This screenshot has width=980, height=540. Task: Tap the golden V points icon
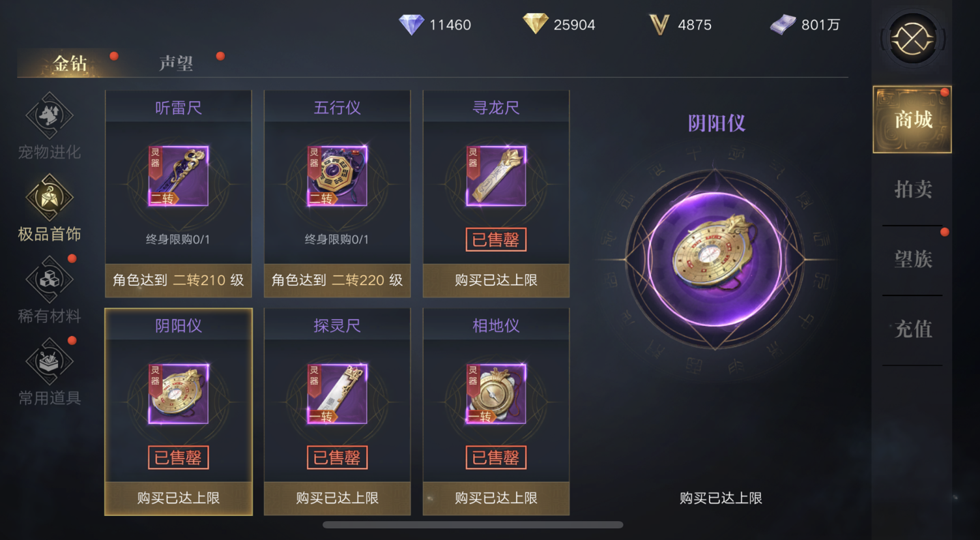(659, 25)
